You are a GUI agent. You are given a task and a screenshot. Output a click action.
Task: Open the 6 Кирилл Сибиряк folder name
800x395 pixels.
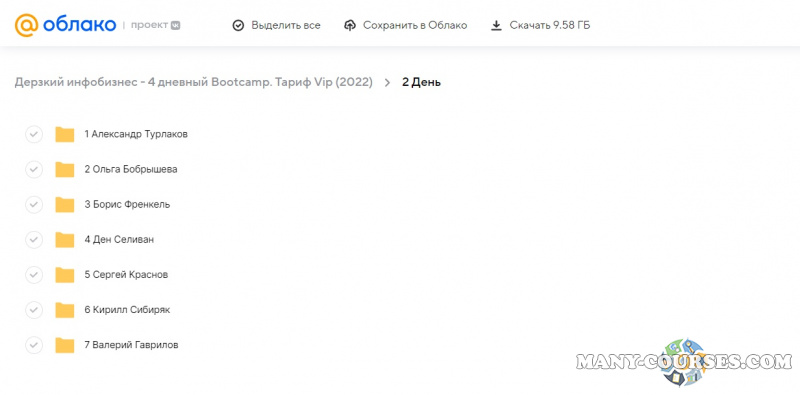point(128,310)
